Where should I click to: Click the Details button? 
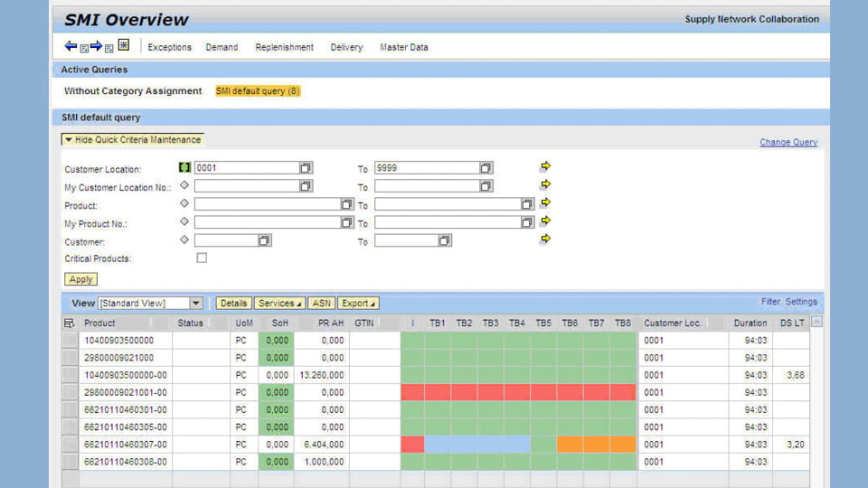(x=233, y=304)
